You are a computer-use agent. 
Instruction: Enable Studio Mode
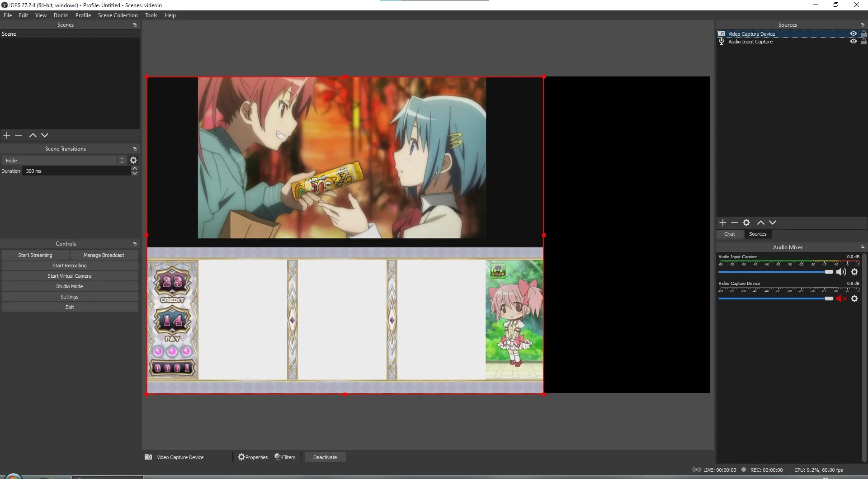[70, 286]
